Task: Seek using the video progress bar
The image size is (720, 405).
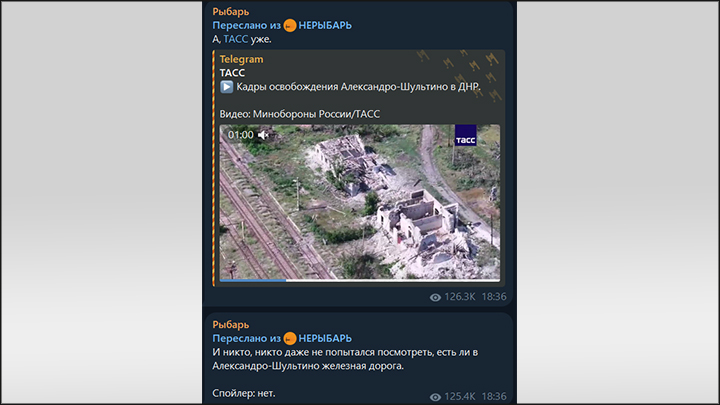Action: [x=360, y=280]
